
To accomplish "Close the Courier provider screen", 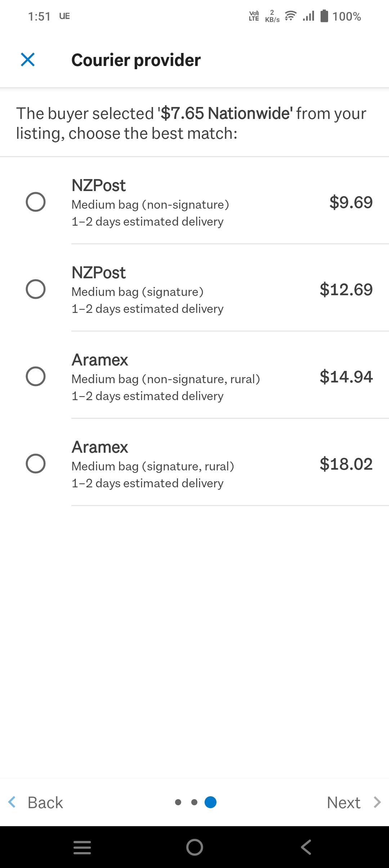I will pos(28,59).
